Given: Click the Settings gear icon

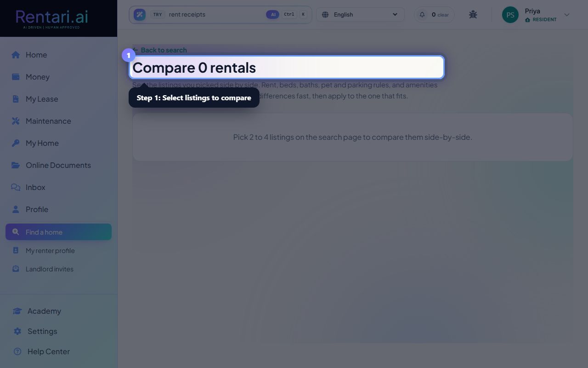Looking at the screenshot, I should tap(17, 331).
